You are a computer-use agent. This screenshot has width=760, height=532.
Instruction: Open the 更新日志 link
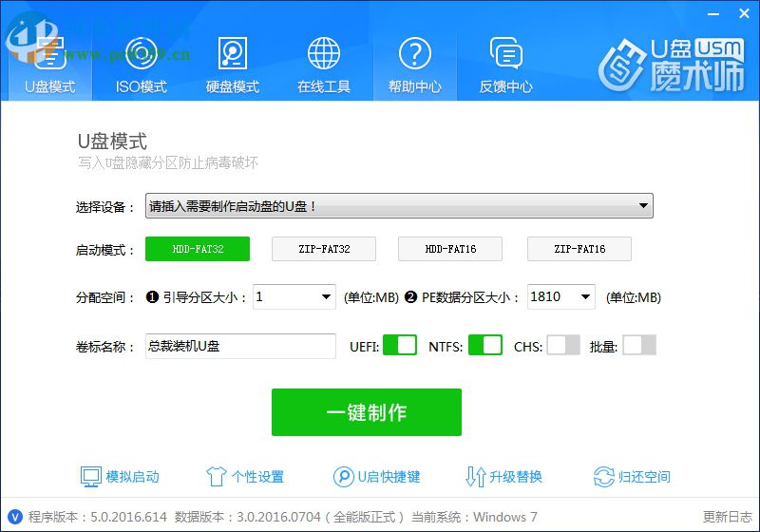click(728, 517)
